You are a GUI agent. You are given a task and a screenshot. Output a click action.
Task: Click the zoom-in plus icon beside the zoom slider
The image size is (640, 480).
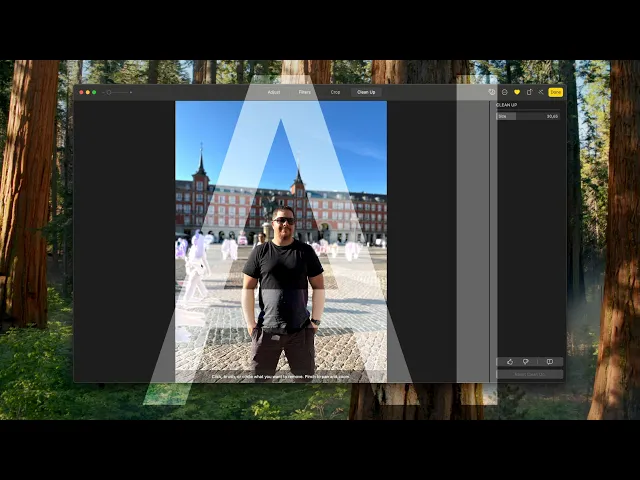tap(131, 93)
